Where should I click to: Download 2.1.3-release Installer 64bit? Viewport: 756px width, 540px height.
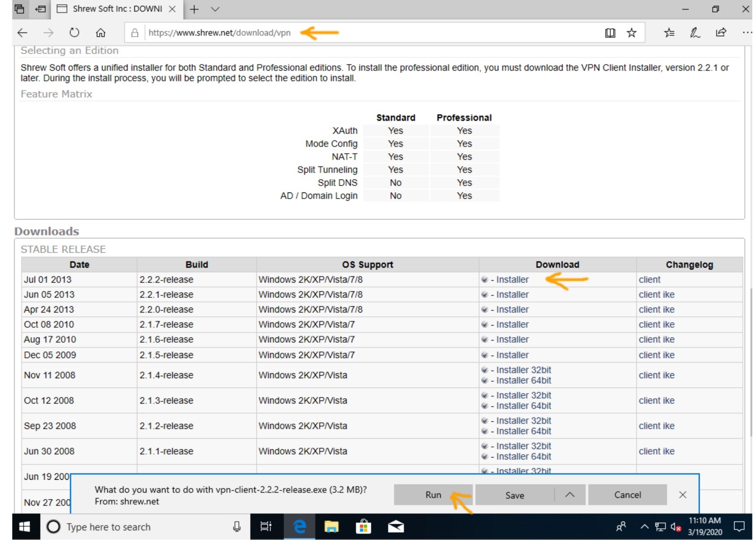pyautogui.click(x=524, y=406)
